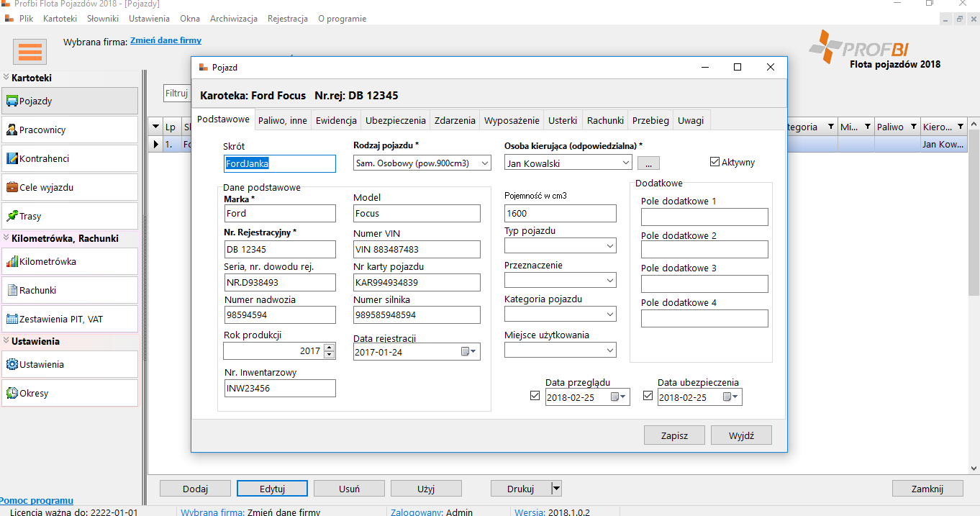Expand the Typ pojazdu dropdown
This screenshot has width=980, height=516.
[x=610, y=246]
